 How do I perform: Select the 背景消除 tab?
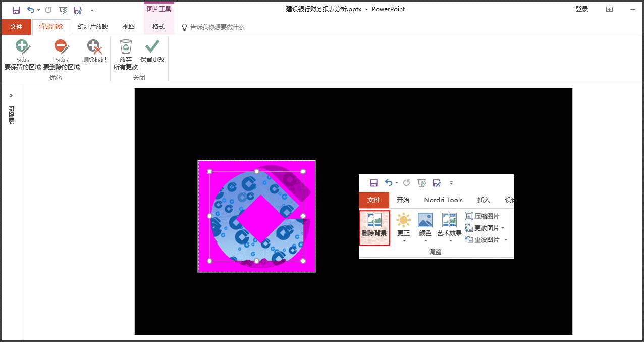(51, 27)
